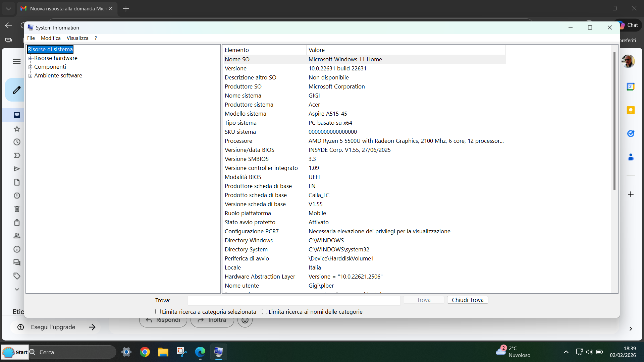Open Gmail main menu hamburger icon
This screenshot has height=362, width=644.
[x=17, y=61]
